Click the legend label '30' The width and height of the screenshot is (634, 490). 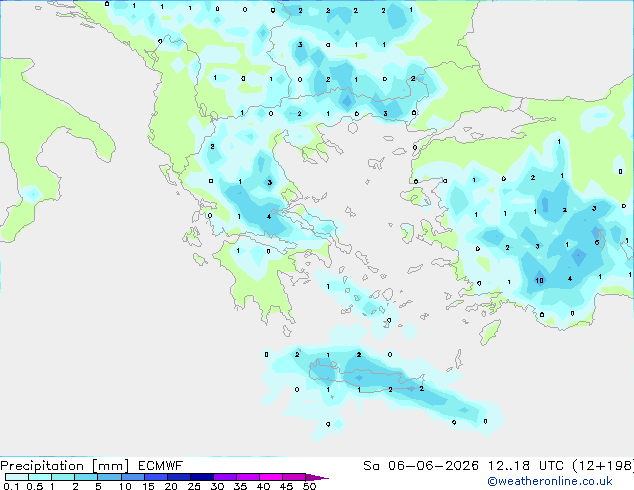pyautogui.click(x=217, y=486)
